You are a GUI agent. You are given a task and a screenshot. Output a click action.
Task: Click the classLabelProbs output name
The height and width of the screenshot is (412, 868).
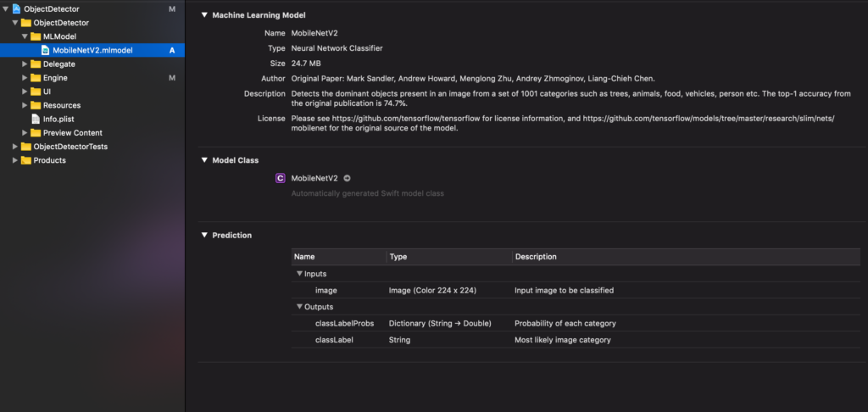(345, 323)
